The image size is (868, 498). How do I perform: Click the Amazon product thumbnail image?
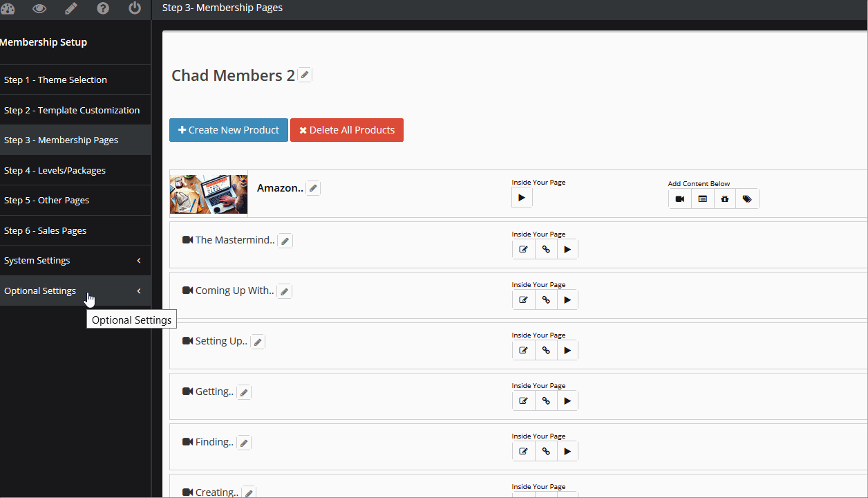point(208,194)
